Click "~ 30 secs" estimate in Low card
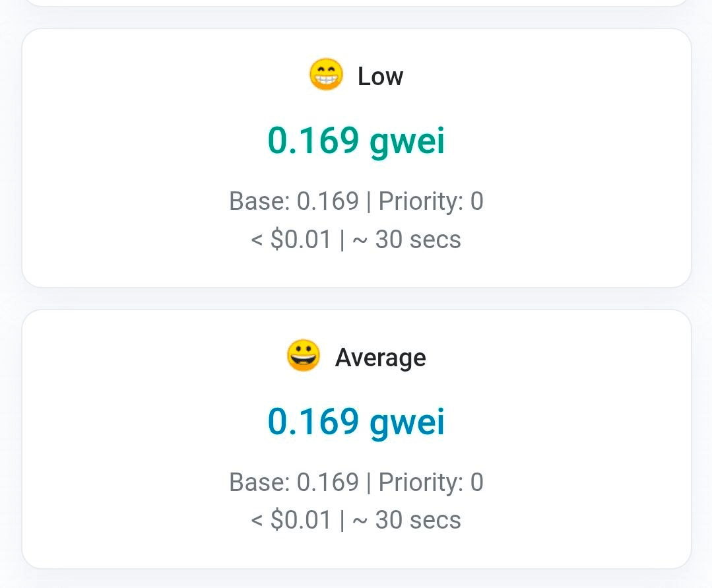 [406, 239]
